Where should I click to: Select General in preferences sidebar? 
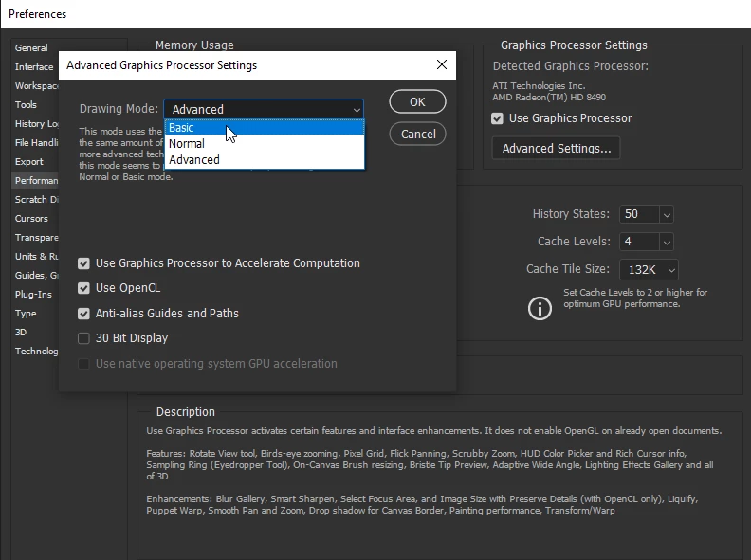[31, 48]
